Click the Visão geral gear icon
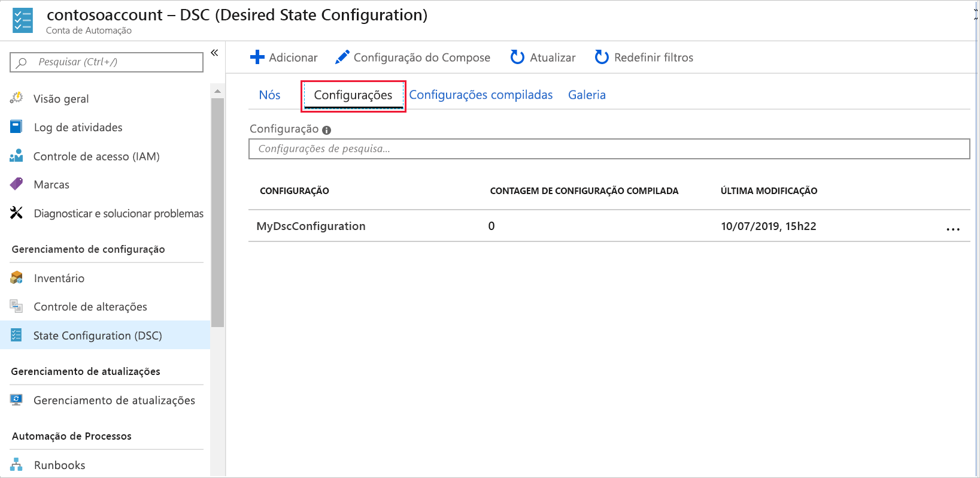The height and width of the screenshot is (478, 980). click(17, 98)
